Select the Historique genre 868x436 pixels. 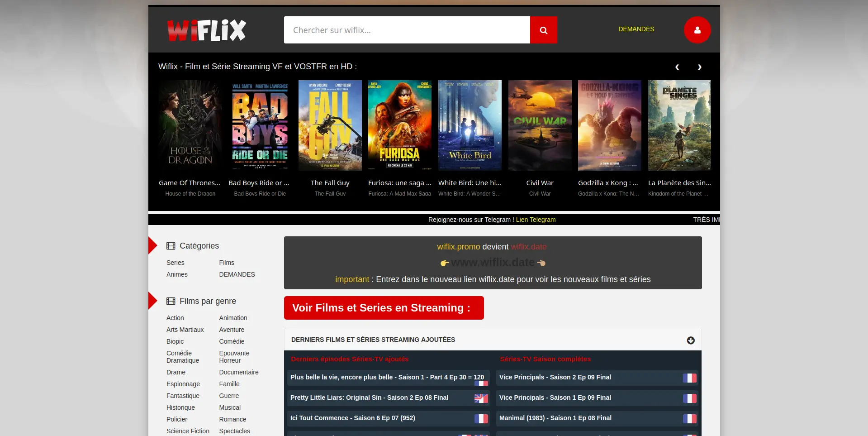(x=180, y=407)
